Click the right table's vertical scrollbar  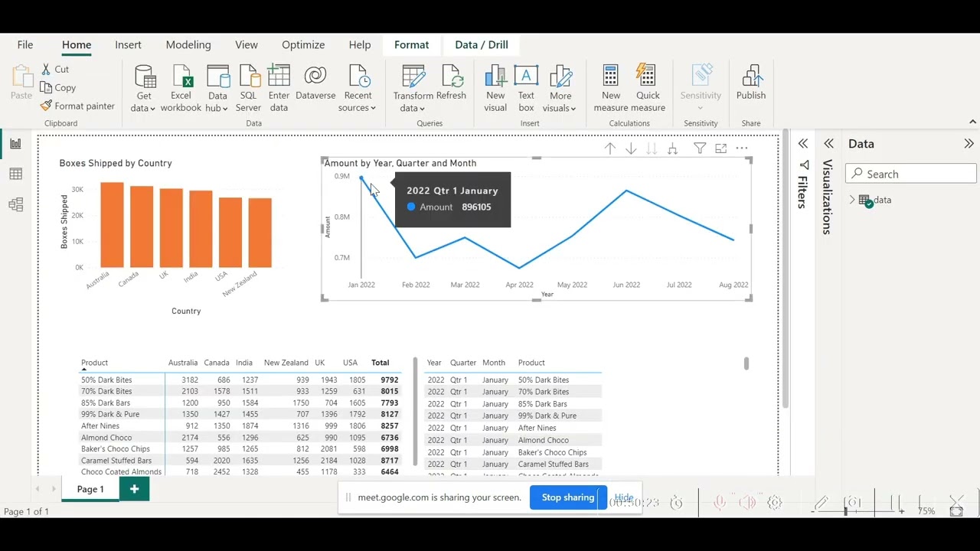pyautogui.click(x=746, y=364)
